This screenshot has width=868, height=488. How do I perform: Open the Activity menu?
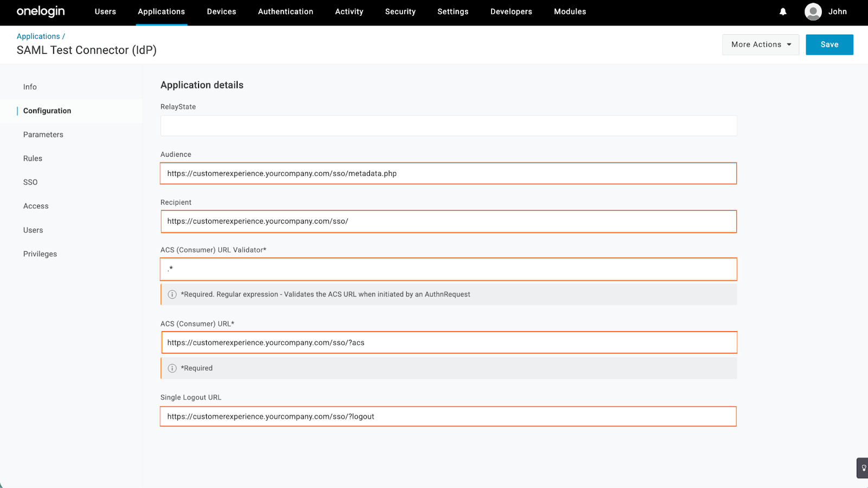click(349, 11)
